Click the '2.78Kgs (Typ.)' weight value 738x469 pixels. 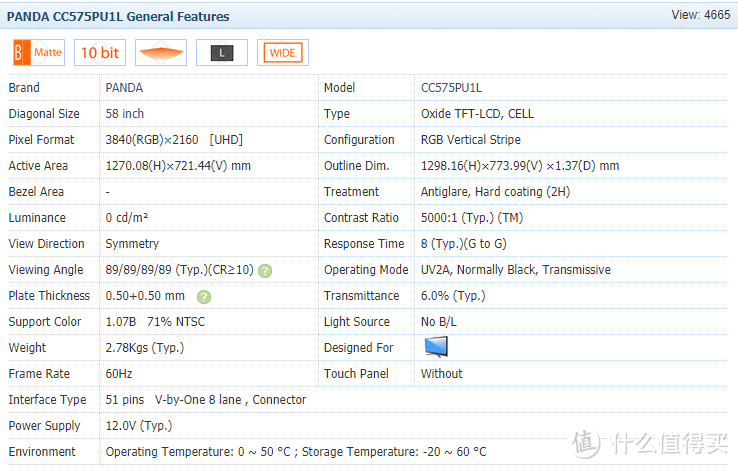pos(144,348)
